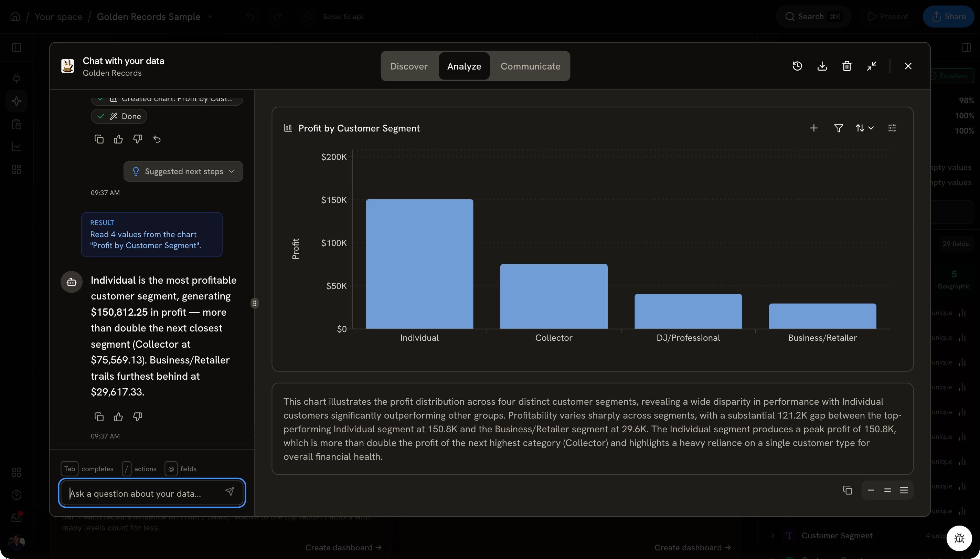The height and width of the screenshot is (559, 980).
Task: Copy the Individual segment answer message
Action: click(x=99, y=416)
